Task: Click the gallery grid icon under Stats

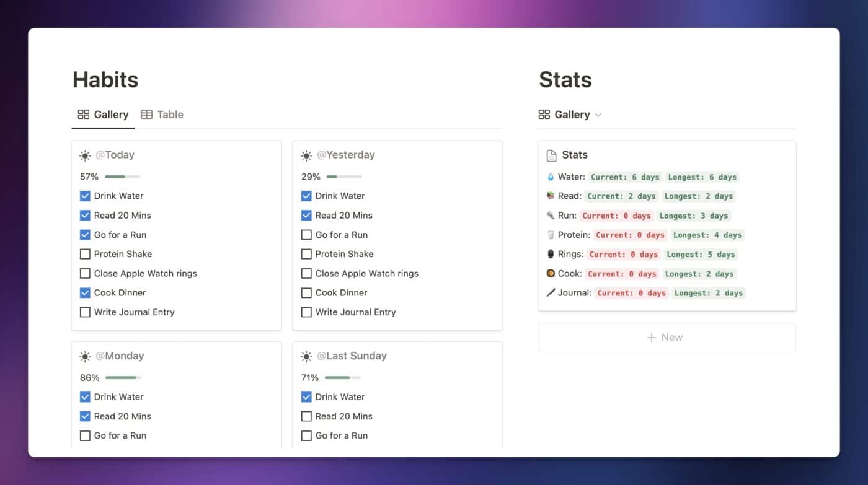Action: [544, 115]
